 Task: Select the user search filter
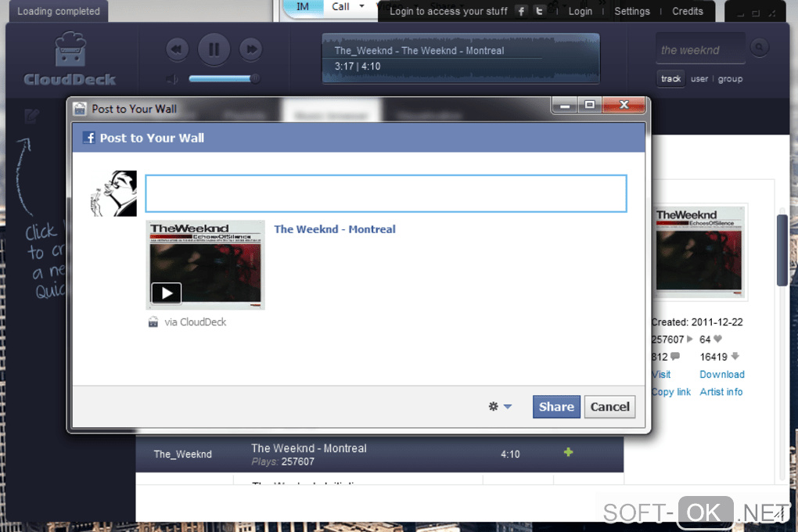pyautogui.click(x=699, y=79)
